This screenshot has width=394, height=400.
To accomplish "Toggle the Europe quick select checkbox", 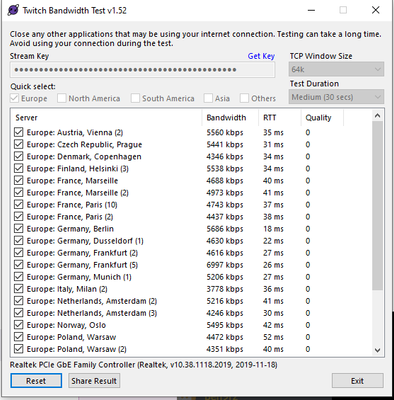I will click(x=14, y=98).
